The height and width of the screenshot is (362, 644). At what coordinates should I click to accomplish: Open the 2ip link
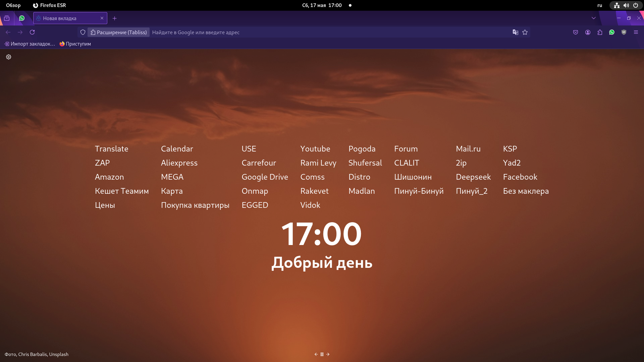point(461,163)
